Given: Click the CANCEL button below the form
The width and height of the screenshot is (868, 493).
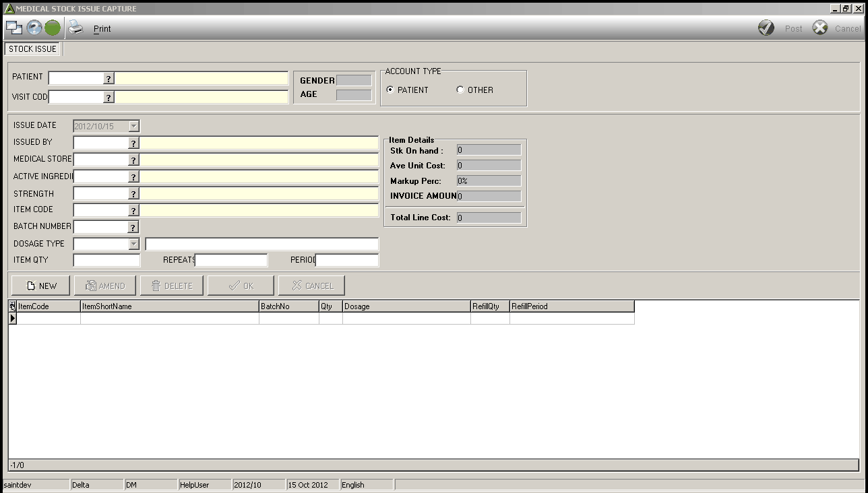Looking at the screenshot, I should (311, 286).
